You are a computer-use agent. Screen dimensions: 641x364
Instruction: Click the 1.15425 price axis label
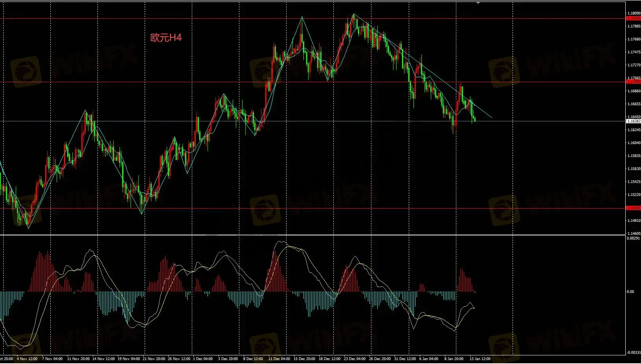pos(634,182)
